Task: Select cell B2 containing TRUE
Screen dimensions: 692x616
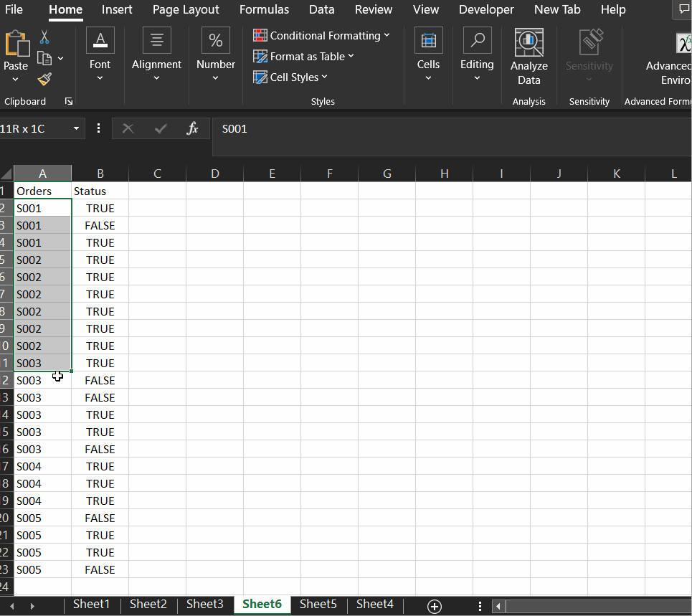Action: tap(100, 208)
